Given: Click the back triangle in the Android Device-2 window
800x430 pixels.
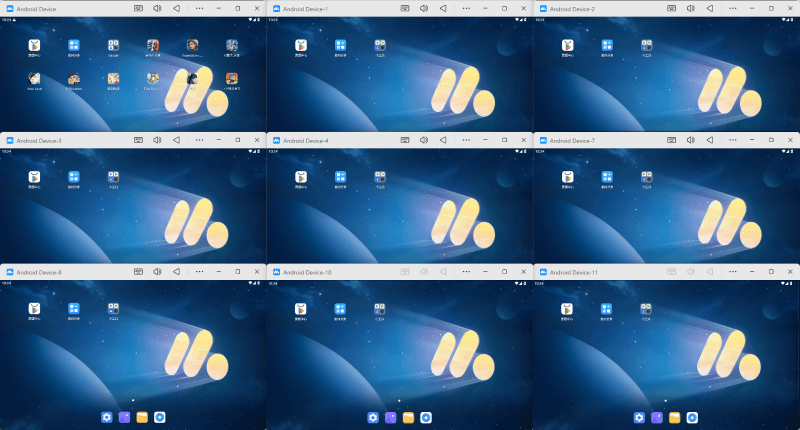Looking at the screenshot, I should coord(710,9).
